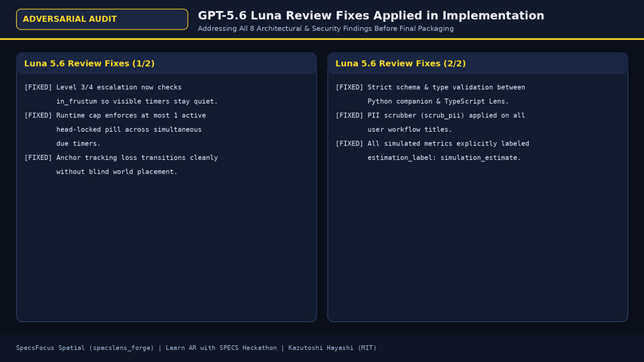This screenshot has height=362, width=644.
Task: Click the line 'without blind world placement.'
Action: pyautogui.click(x=117, y=172)
